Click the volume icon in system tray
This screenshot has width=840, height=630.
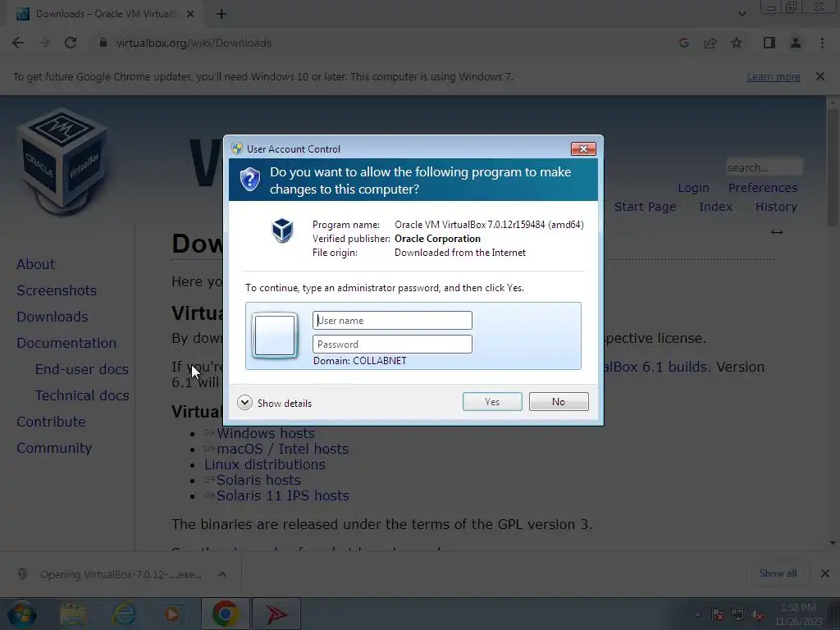(x=757, y=615)
